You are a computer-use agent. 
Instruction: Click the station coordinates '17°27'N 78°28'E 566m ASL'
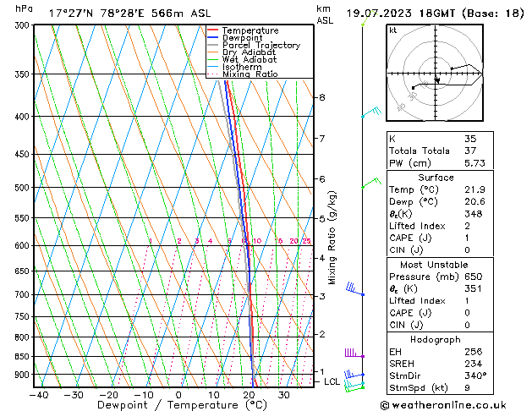click(129, 14)
